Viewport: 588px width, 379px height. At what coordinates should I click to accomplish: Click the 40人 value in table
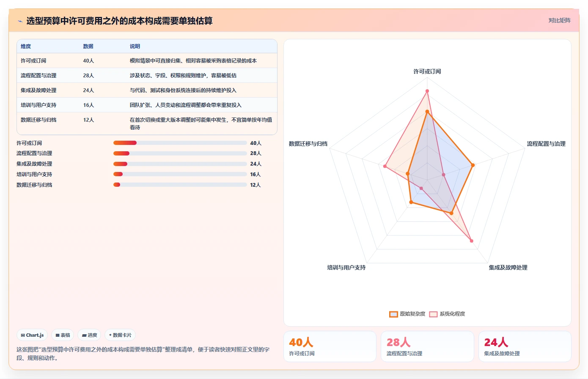pos(88,61)
